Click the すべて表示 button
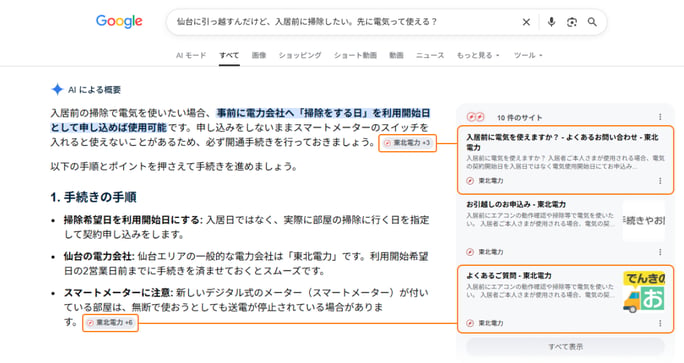684x363 pixels. (565, 347)
